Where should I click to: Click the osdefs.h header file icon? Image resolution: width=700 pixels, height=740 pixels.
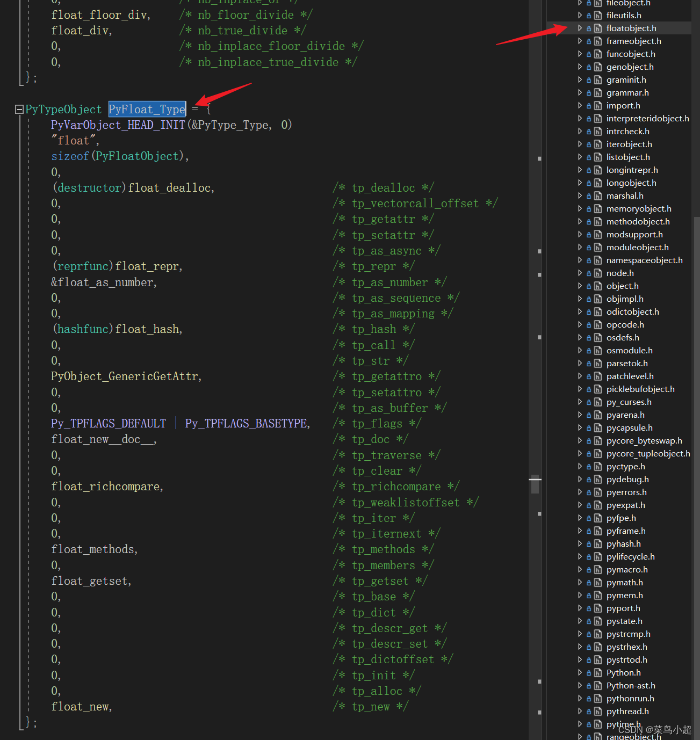(x=598, y=337)
